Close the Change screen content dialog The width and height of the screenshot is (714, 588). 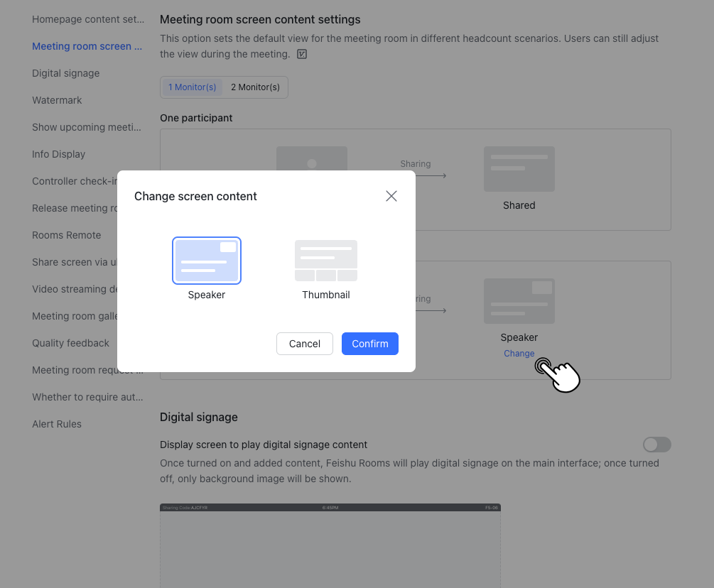391,196
